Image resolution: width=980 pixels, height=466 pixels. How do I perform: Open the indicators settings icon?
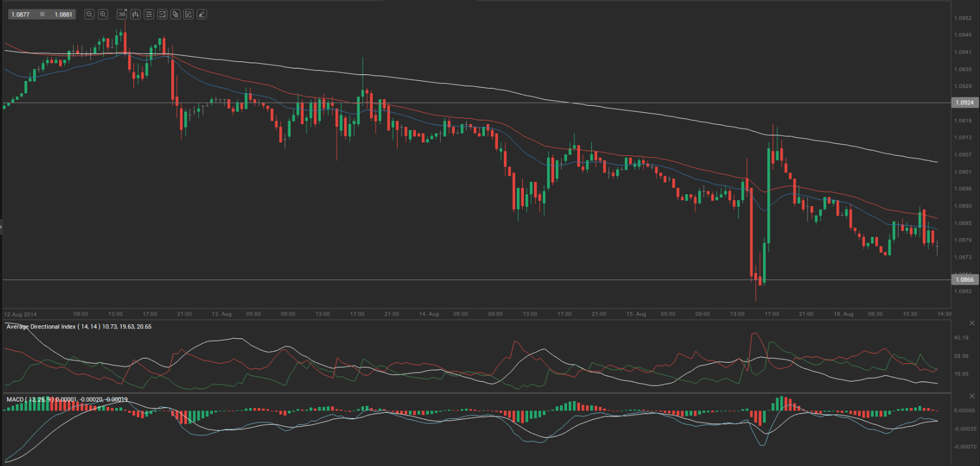pyautogui.click(x=149, y=14)
